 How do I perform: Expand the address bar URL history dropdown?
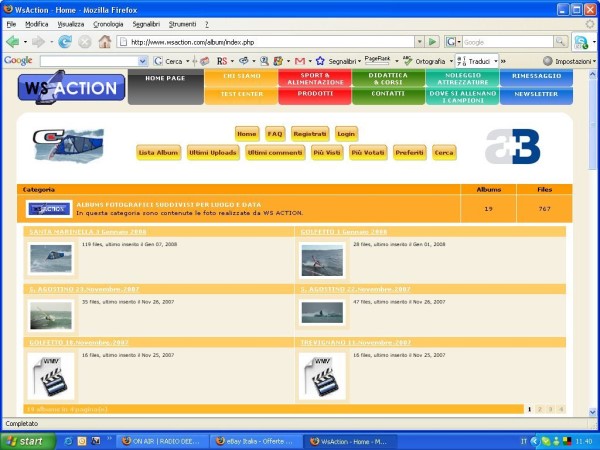pyautogui.click(x=419, y=42)
